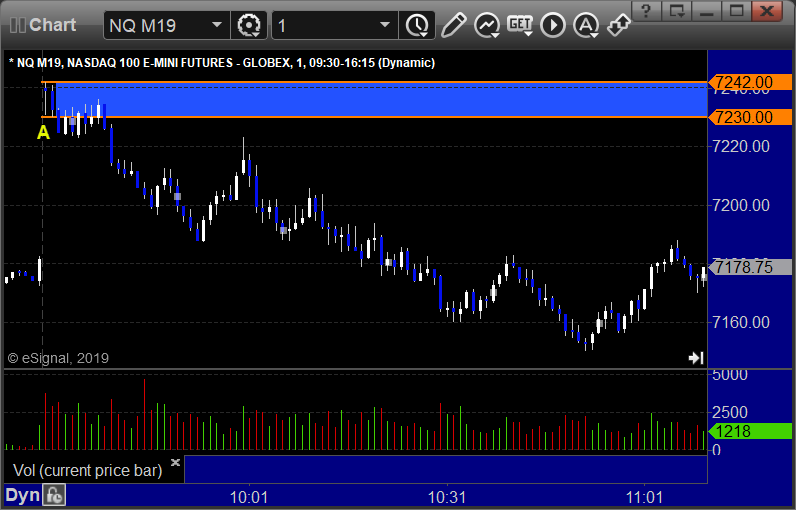Image resolution: width=796 pixels, height=510 pixels.
Task: Click the Vol (current price bar) label
Action: point(87,470)
